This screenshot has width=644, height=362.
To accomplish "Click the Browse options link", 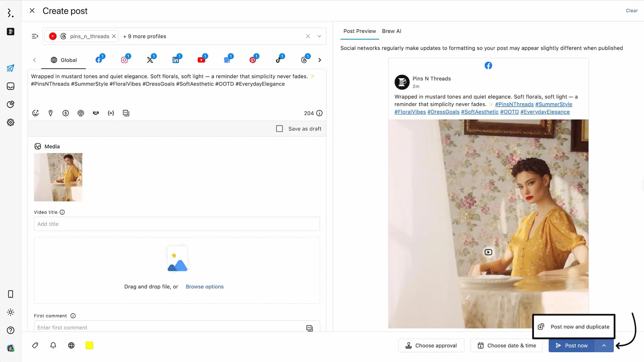I will pos(204,287).
